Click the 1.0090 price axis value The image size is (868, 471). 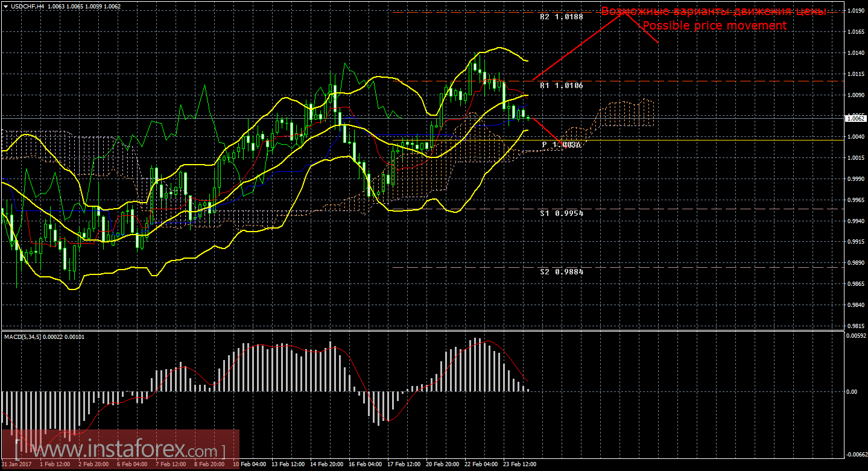coord(856,95)
